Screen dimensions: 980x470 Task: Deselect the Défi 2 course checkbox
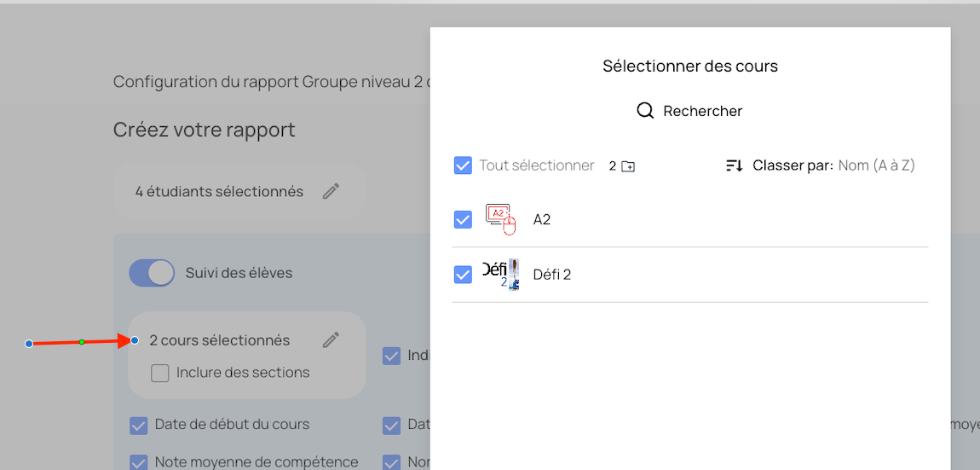click(463, 275)
